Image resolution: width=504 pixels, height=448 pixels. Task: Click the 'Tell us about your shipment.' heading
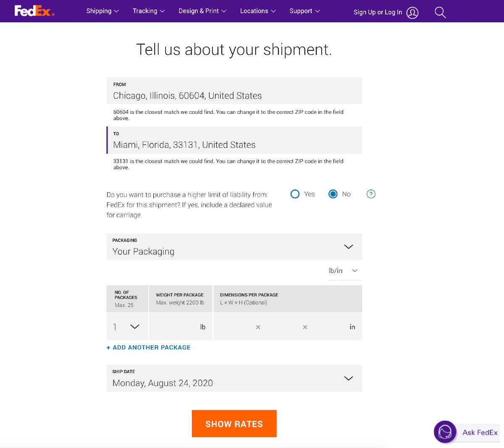tap(234, 50)
